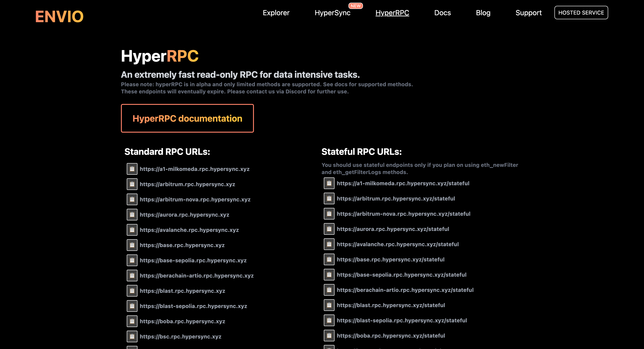
Task: Click the base.rpc.hypersync.xyz/stateful URL text
Action: point(391,260)
